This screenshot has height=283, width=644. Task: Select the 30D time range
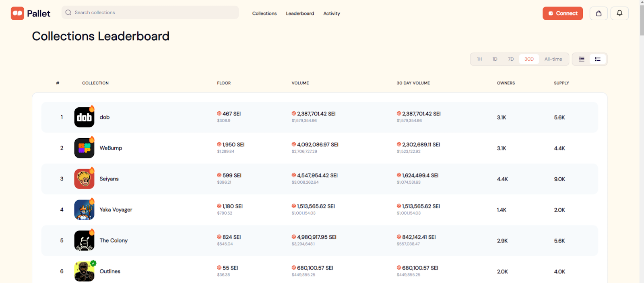[x=529, y=59]
